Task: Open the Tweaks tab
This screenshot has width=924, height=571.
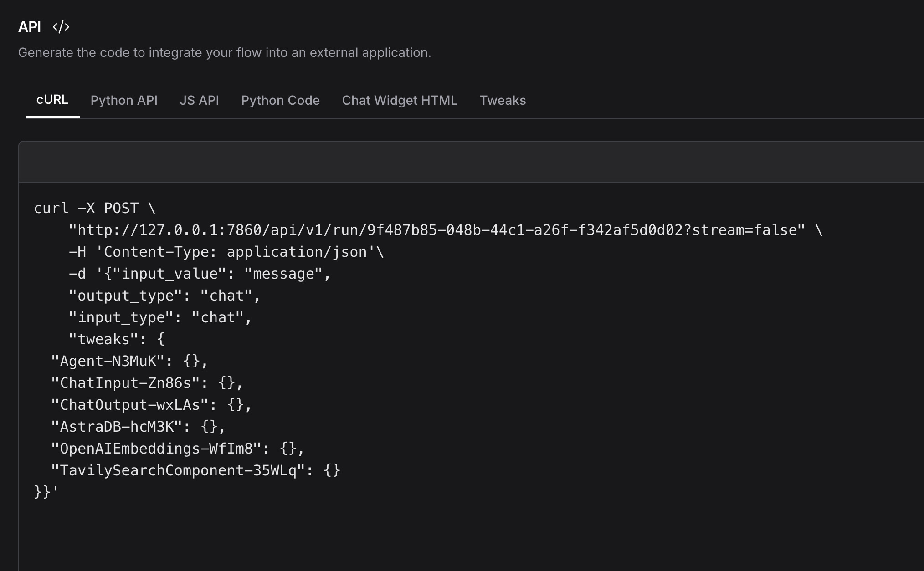Action: coord(503,100)
